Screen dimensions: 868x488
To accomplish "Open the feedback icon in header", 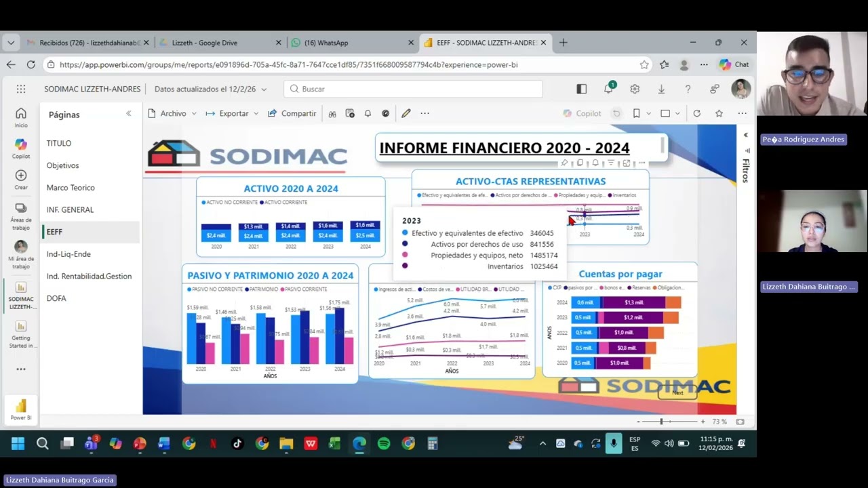I will coord(715,89).
